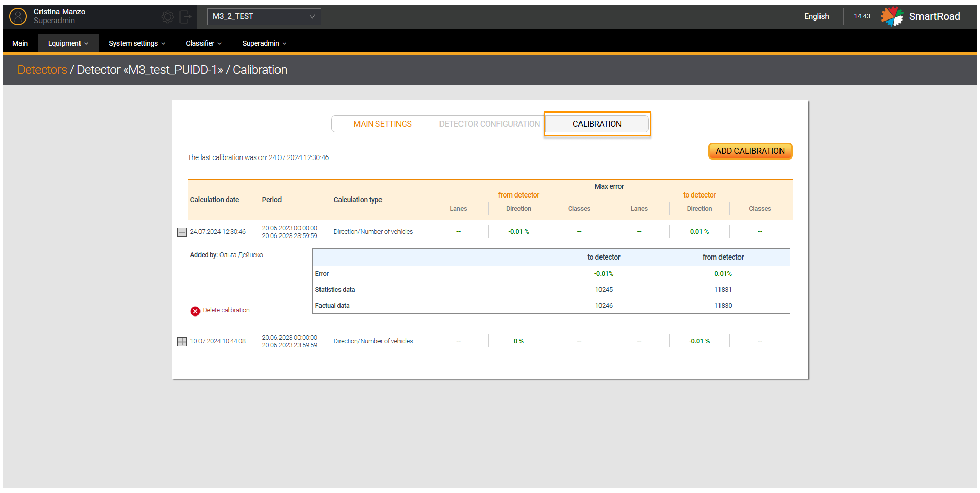The image size is (980, 493).
Task: Change language via English selector
Action: (816, 16)
